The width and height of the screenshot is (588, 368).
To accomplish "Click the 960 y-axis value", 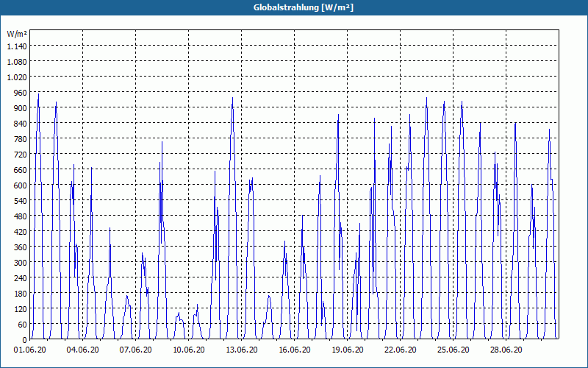I will pos(21,93).
